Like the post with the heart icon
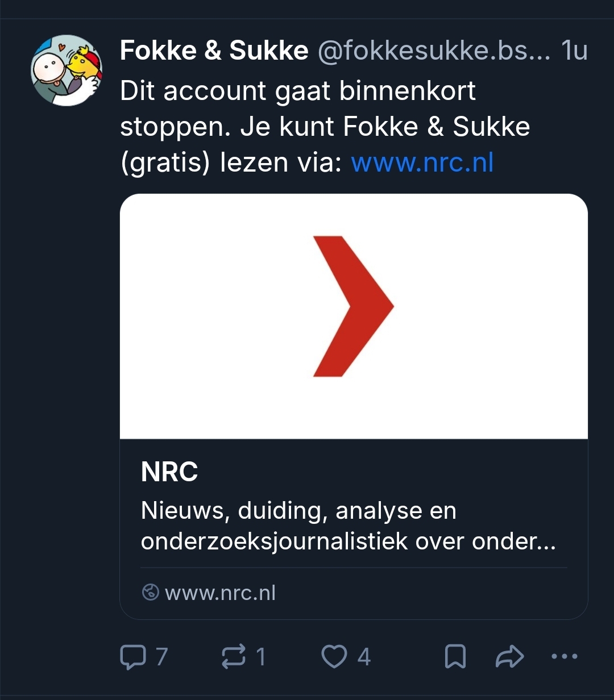The height and width of the screenshot is (700, 614). (x=334, y=657)
